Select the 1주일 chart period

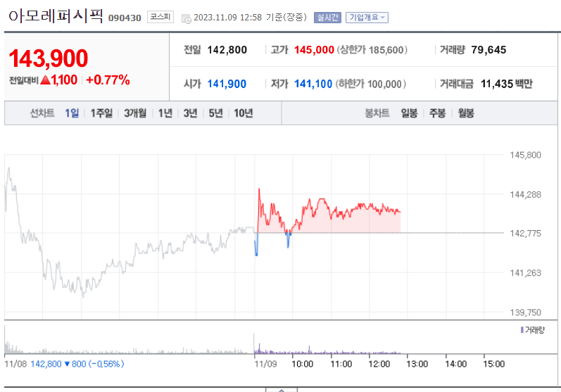(x=101, y=113)
